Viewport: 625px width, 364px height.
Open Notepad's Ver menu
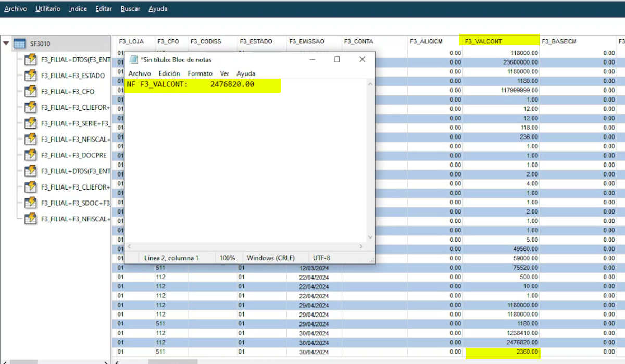pyautogui.click(x=224, y=73)
